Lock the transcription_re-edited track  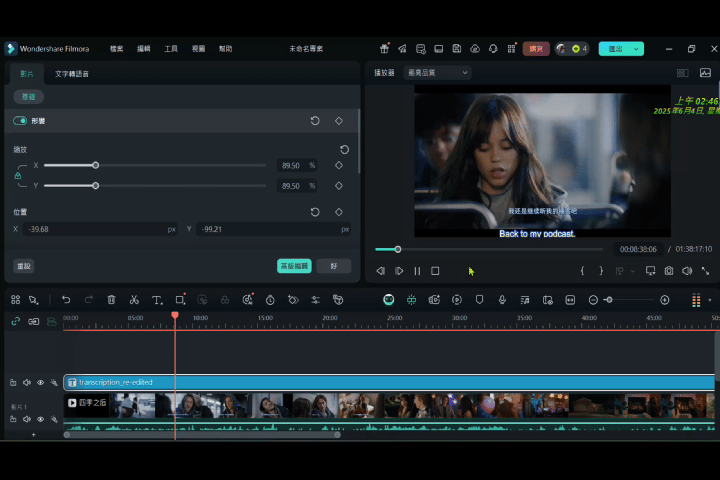(x=13, y=383)
